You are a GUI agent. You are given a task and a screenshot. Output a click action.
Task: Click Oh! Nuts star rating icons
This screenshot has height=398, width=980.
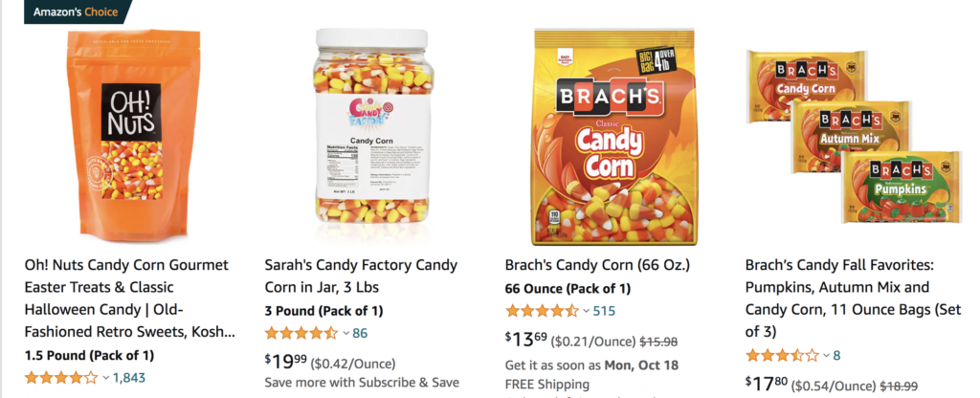pyautogui.click(x=60, y=378)
